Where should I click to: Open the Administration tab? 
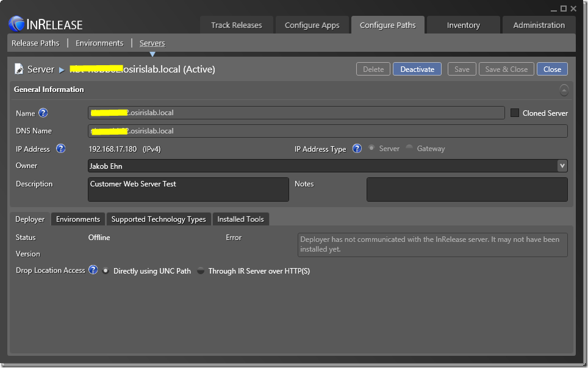[x=539, y=25]
